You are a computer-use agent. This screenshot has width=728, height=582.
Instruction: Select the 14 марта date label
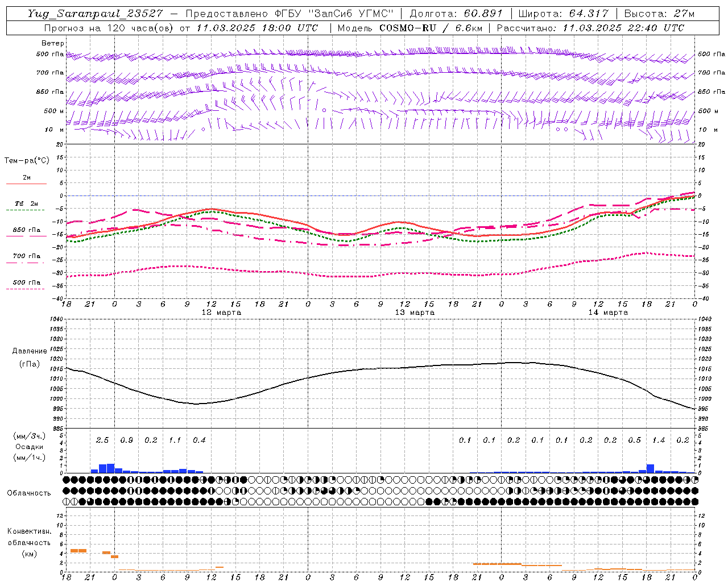[609, 313]
